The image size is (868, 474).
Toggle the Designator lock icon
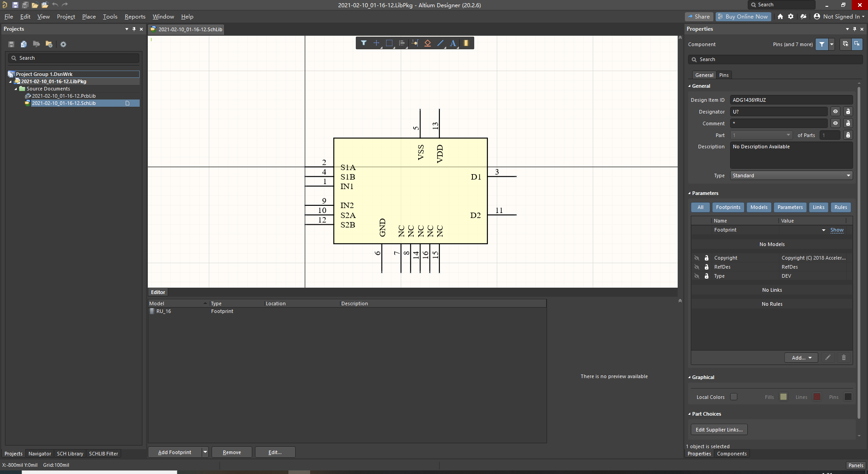pyautogui.click(x=848, y=112)
